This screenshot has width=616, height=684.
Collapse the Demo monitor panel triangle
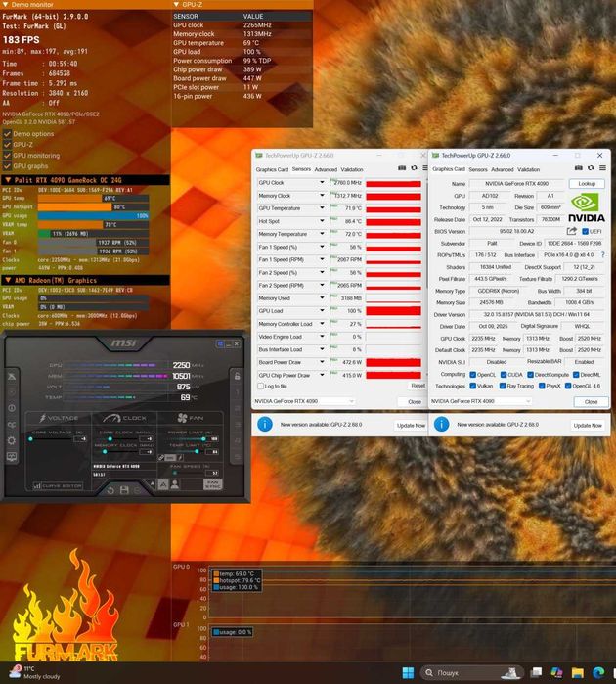pyautogui.click(x=6, y=4)
